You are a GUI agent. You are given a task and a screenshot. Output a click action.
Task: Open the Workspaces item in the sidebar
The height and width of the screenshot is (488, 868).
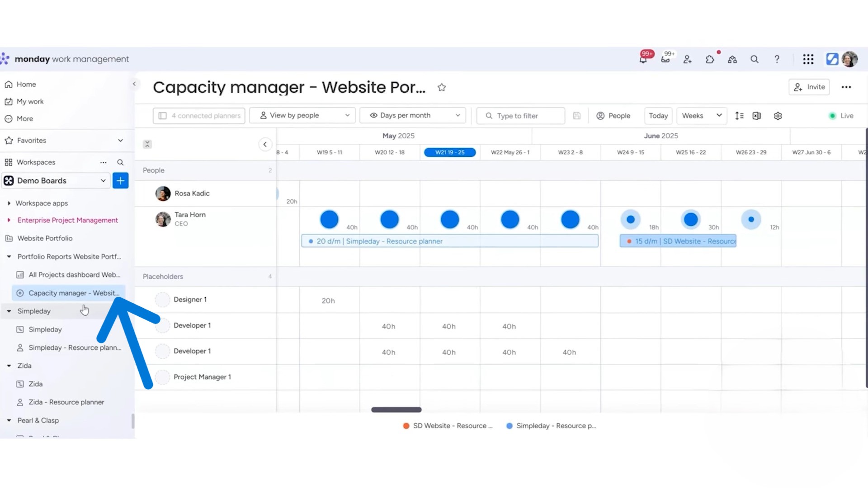(36, 162)
